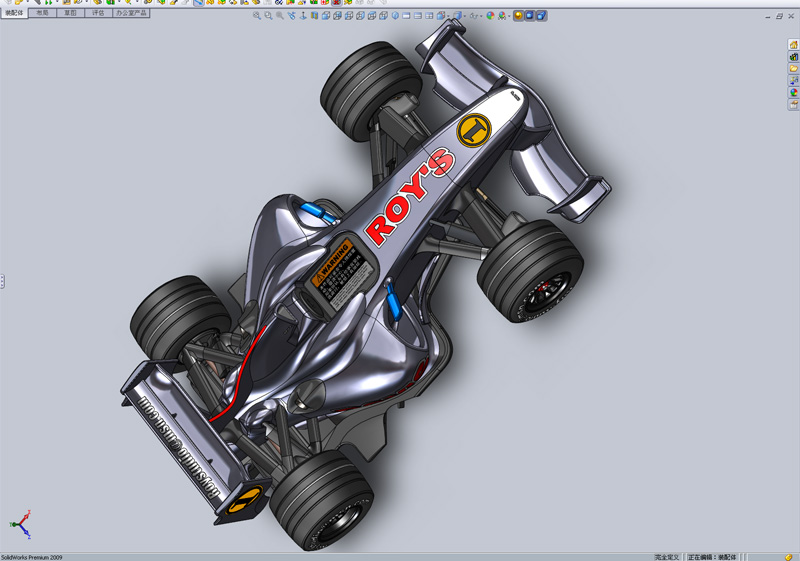Click the Rotate View icon in view toolbar
This screenshot has height=561, width=800.
(x=291, y=16)
